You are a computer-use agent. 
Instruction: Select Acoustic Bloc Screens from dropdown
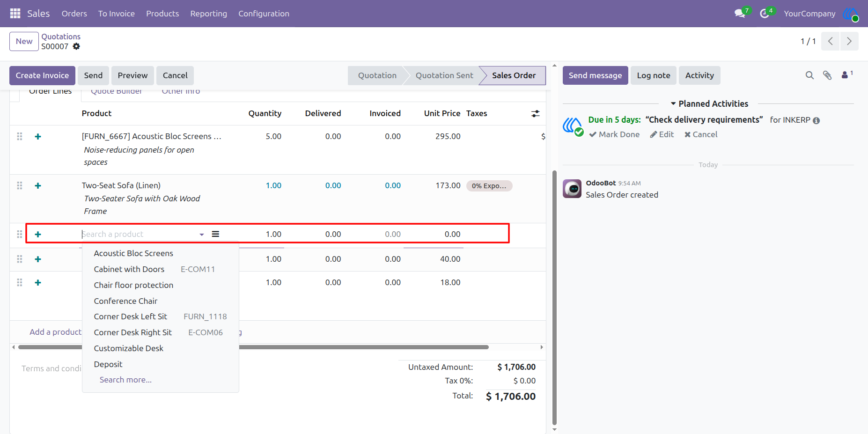point(133,253)
